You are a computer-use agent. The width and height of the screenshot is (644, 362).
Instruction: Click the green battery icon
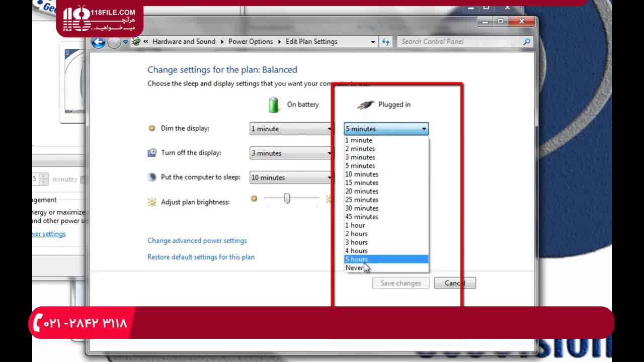point(273,105)
